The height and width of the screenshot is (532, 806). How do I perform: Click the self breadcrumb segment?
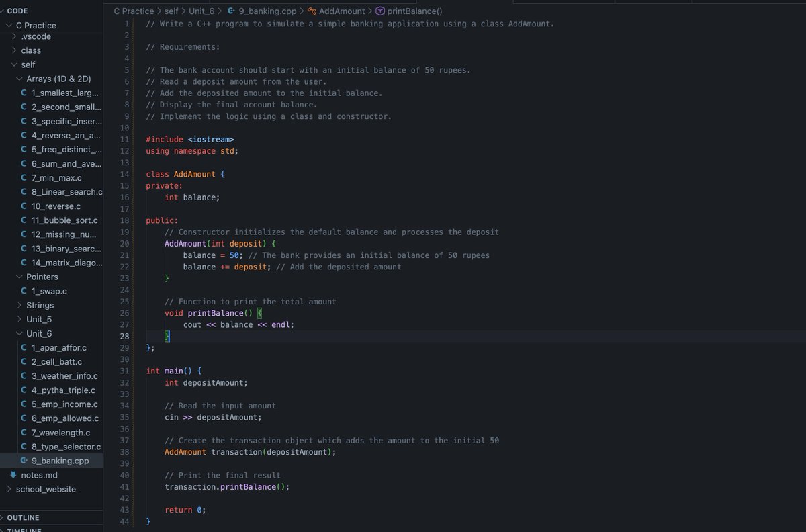pyautogui.click(x=171, y=11)
